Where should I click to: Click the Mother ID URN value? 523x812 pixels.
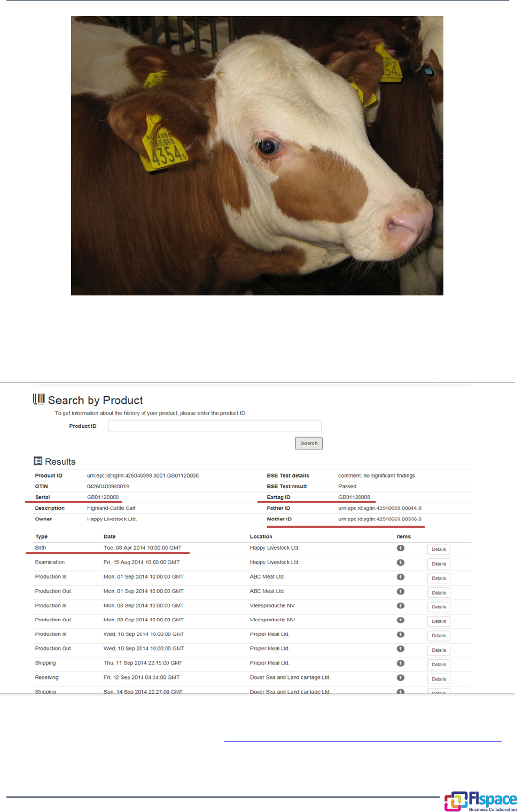379,519
